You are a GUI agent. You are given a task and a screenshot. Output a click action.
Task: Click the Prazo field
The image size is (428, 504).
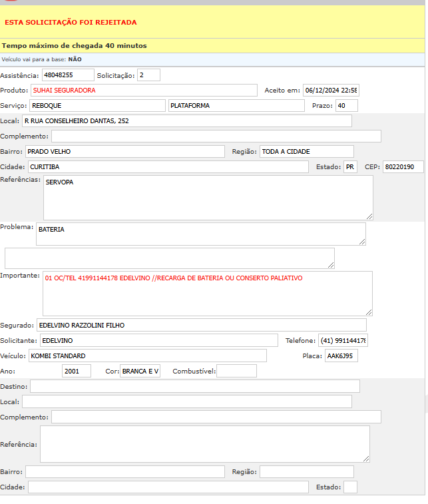click(x=346, y=105)
